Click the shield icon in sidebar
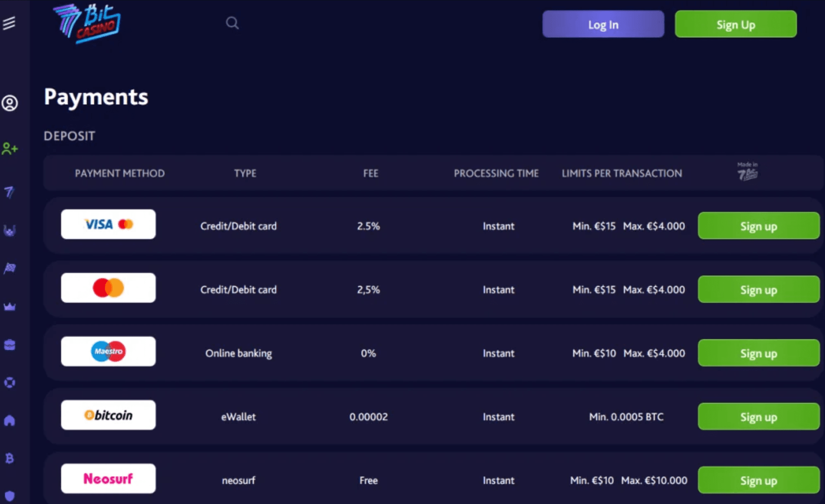Image resolution: width=825 pixels, height=504 pixels. (x=9, y=496)
